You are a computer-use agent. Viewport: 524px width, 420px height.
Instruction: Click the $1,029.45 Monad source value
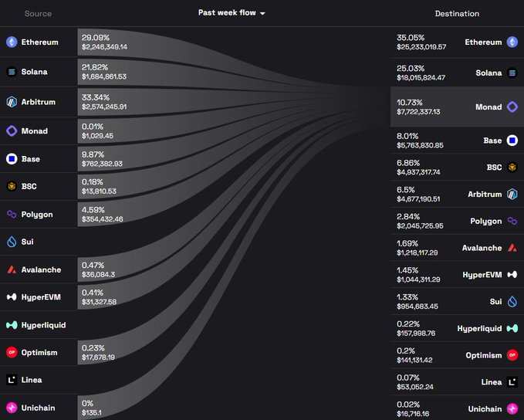click(97, 136)
